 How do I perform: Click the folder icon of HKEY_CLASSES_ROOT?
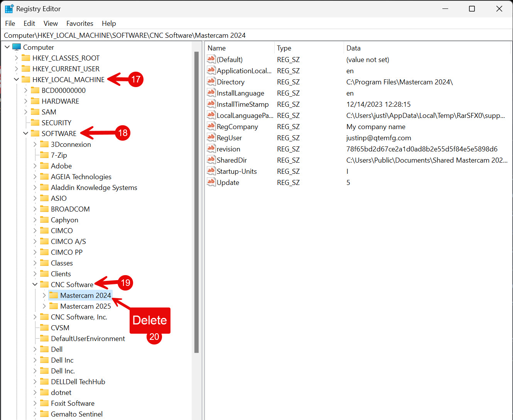point(26,58)
